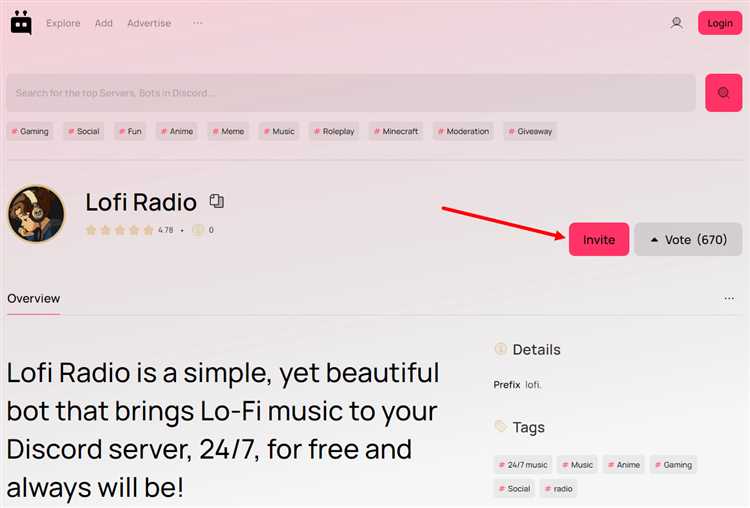The image size is (750, 508).
Task: Click the radio tag in Tags section
Action: (x=559, y=488)
